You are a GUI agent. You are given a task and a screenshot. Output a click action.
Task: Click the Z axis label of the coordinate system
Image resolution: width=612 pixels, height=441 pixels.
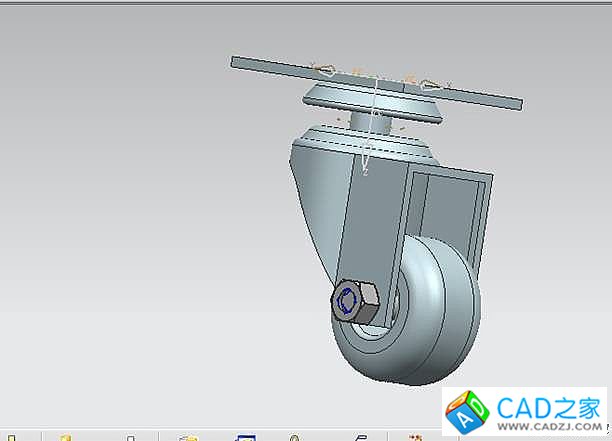367,173
